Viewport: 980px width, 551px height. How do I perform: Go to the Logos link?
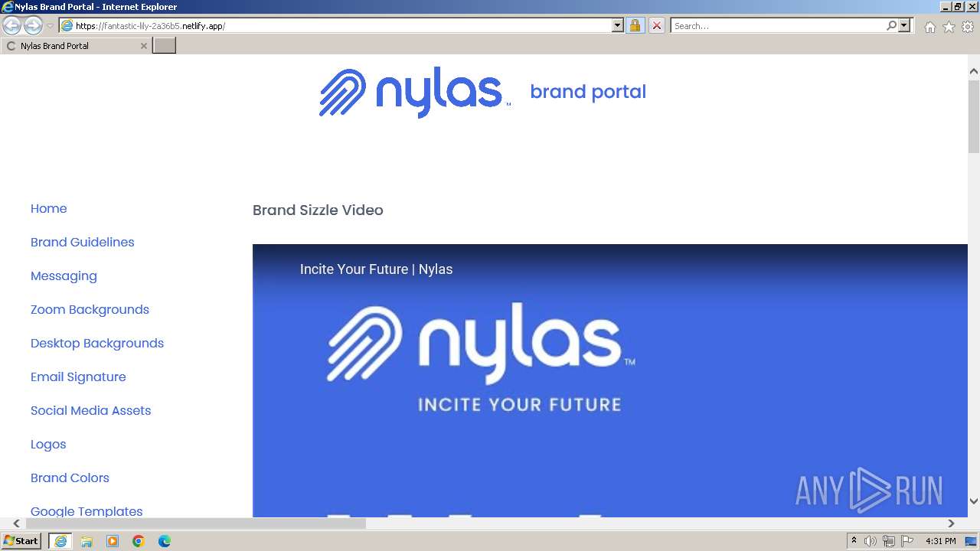click(x=48, y=445)
